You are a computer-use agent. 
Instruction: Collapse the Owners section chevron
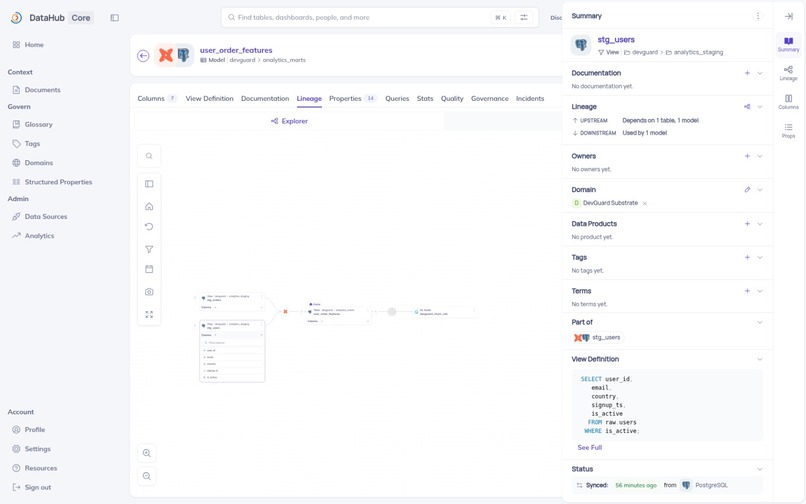click(x=760, y=156)
